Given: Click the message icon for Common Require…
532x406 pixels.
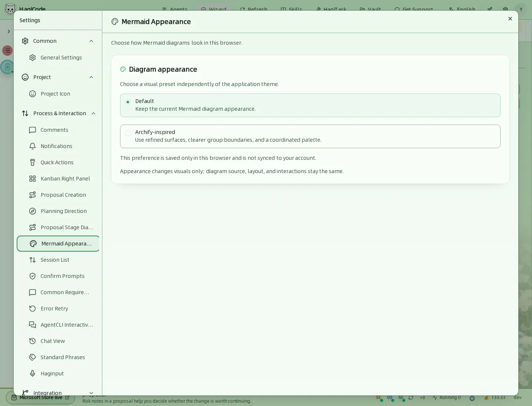Looking at the screenshot, I should pos(33,292).
